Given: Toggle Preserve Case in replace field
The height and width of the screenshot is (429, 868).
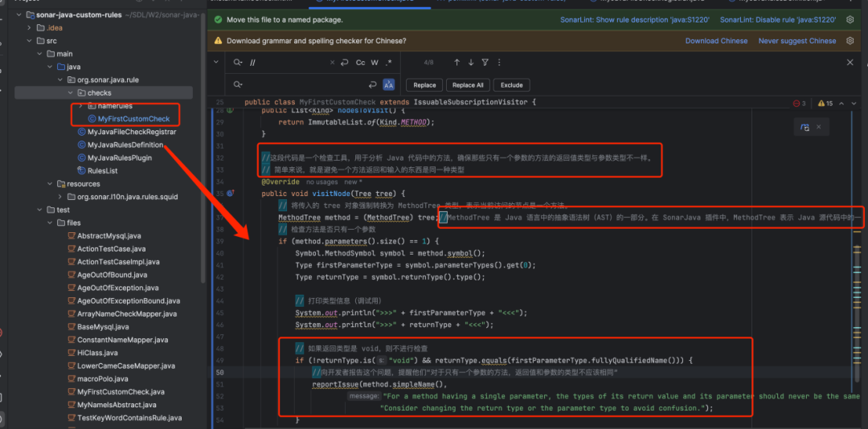Looking at the screenshot, I should [389, 84].
